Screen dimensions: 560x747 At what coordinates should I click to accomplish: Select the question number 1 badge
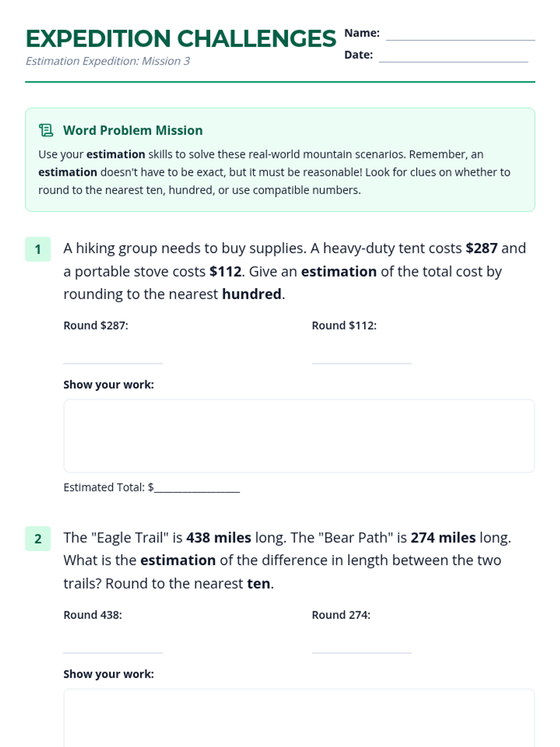pos(38,249)
